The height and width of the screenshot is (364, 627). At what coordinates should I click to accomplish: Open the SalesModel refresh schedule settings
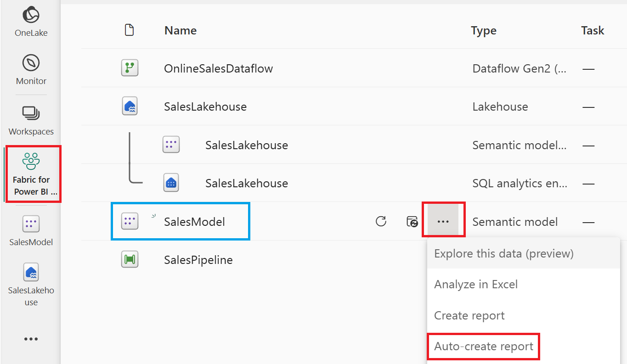[412, 221]
